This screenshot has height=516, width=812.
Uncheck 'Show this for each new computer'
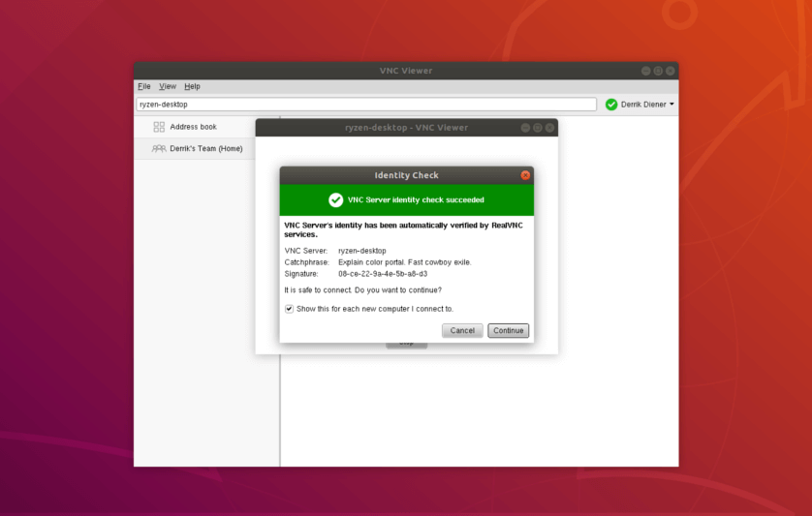point(289,309)
